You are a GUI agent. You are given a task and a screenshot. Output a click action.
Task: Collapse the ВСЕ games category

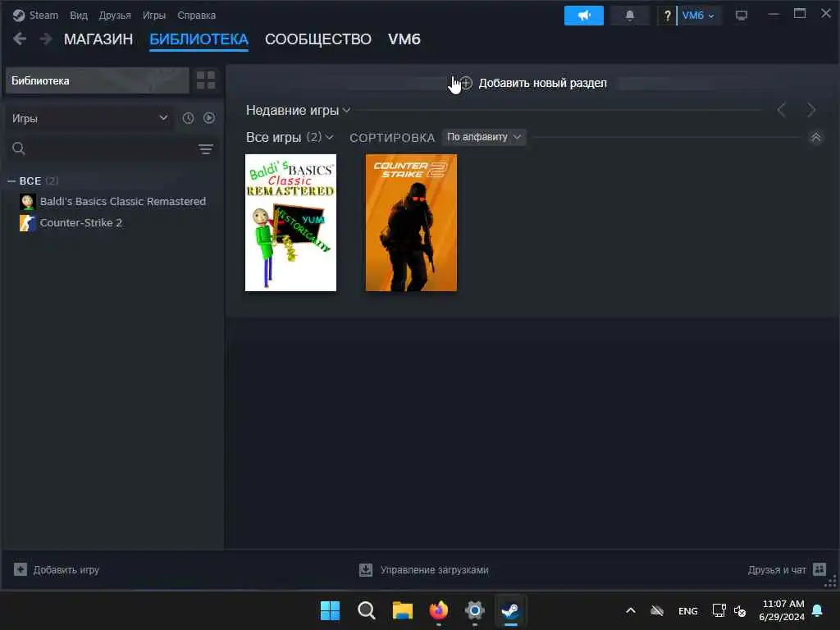11,181
